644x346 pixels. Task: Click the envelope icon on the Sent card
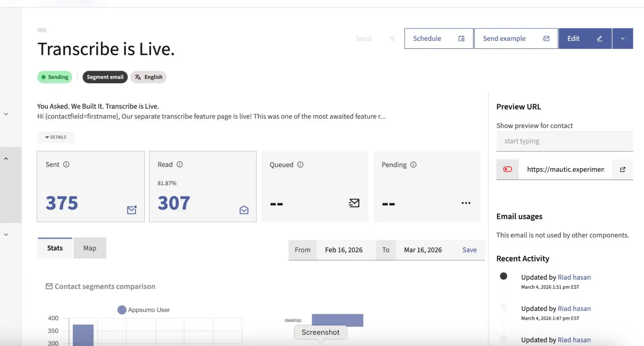tap(131, 210)
